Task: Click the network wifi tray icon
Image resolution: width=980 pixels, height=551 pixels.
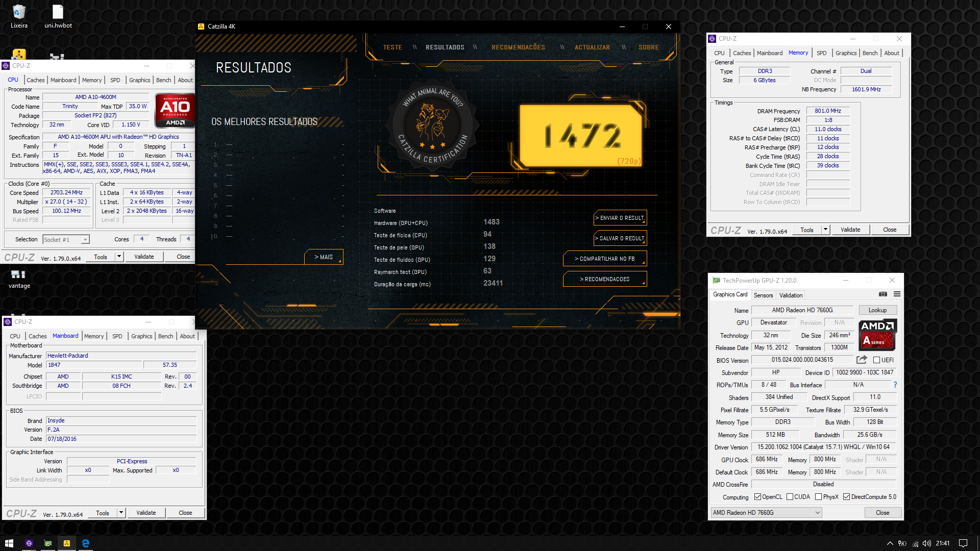Action: 915,543
